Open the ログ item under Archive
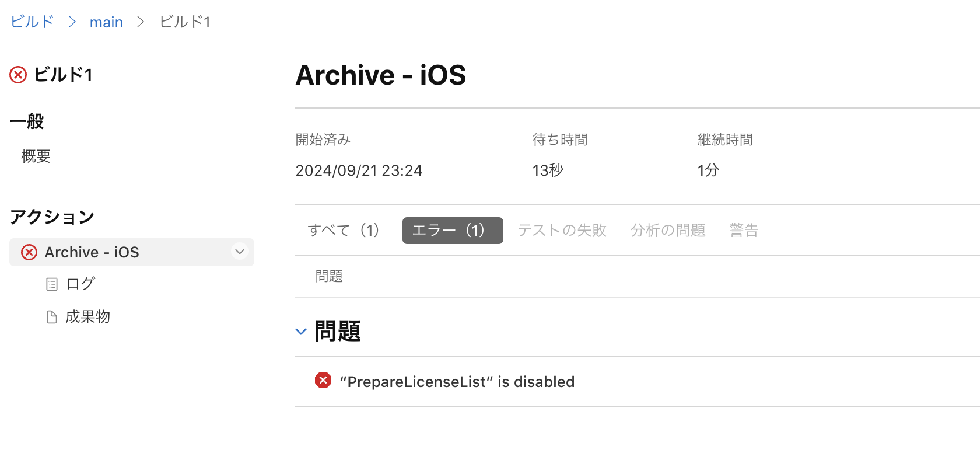980x453 pixels. point(80,284)
